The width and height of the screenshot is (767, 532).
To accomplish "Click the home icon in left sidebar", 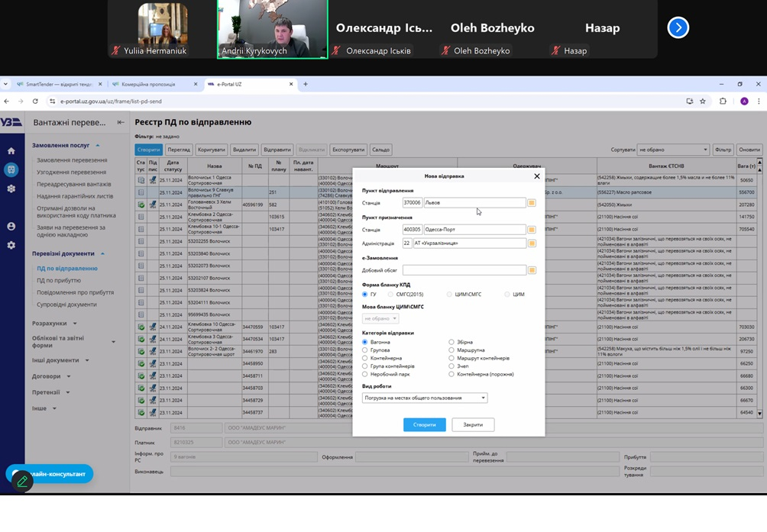I will click(x=11, y=151).
